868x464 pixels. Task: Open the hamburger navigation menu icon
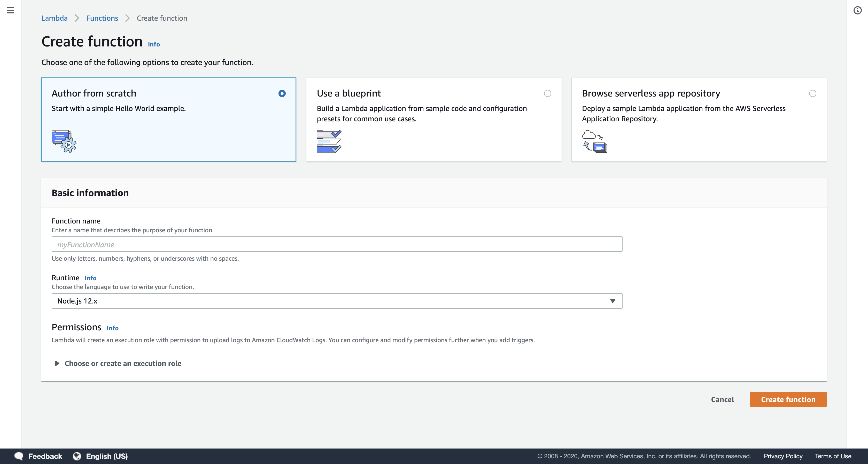(10, 10)
